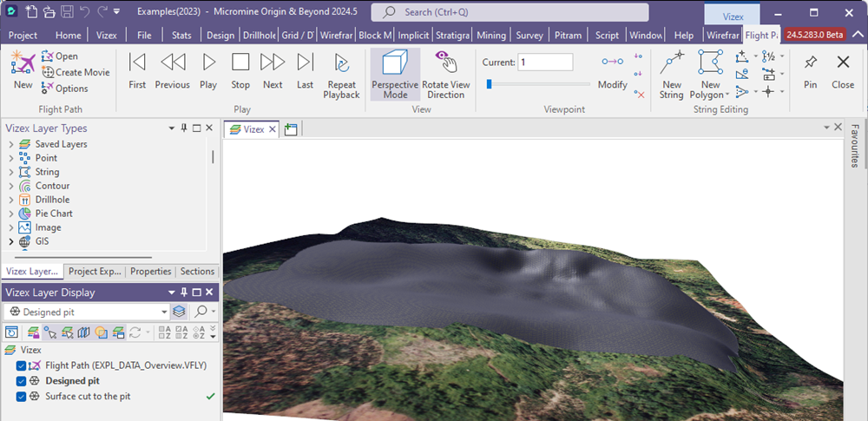The height and width of the screenshot is (421, 868).
Task: Hide the Surface cut to the pit layer
Action: click(22, 397)
